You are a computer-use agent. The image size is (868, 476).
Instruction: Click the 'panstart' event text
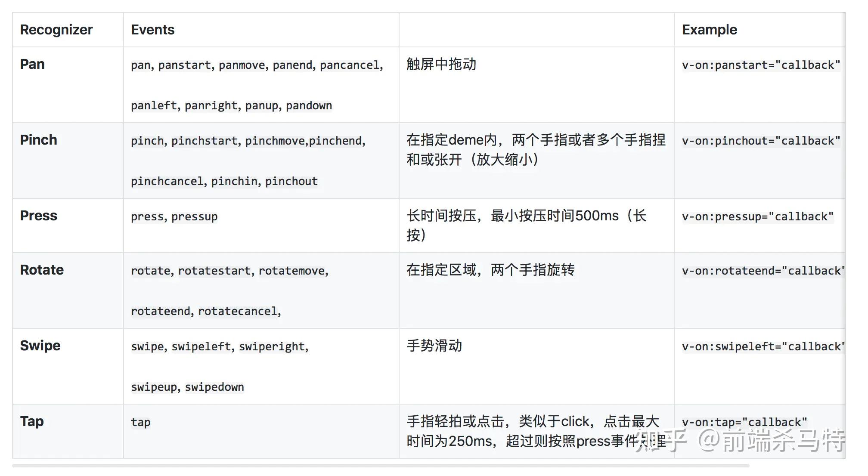184,65
